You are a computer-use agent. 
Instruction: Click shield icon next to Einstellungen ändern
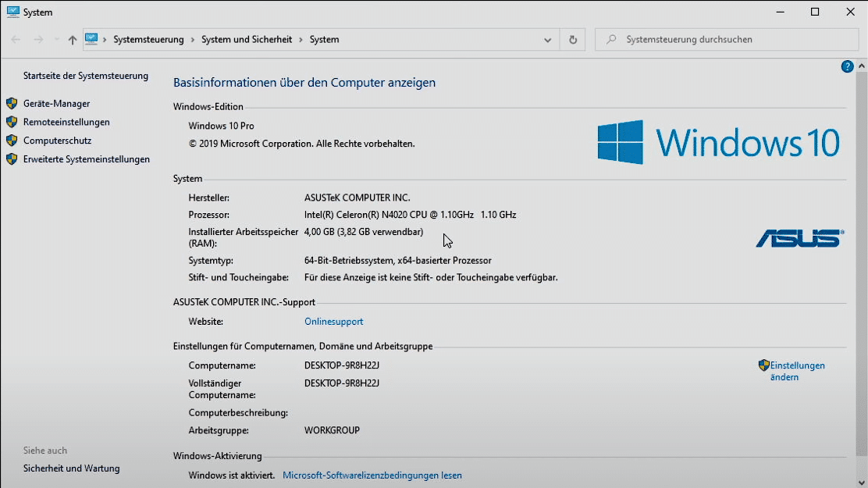(x=764, y=365)
